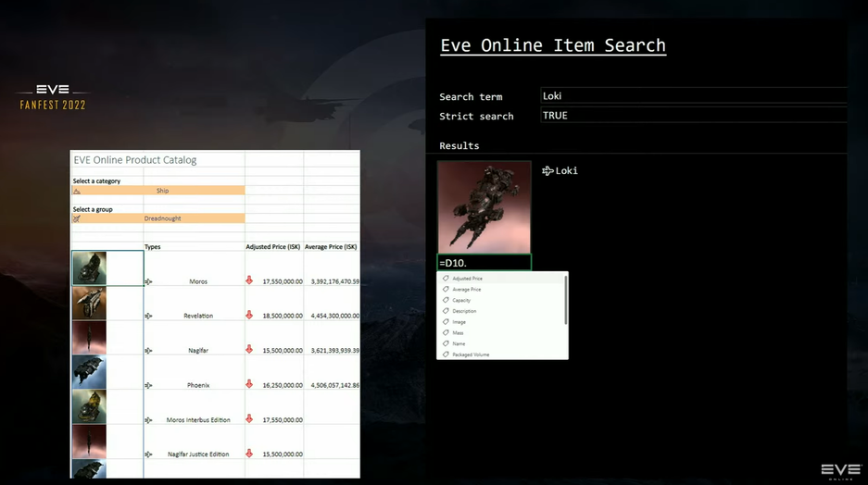Viewport: 868px width, 485px height.
Task: Pick Name from the field suggestions
Action: point(501,343)
